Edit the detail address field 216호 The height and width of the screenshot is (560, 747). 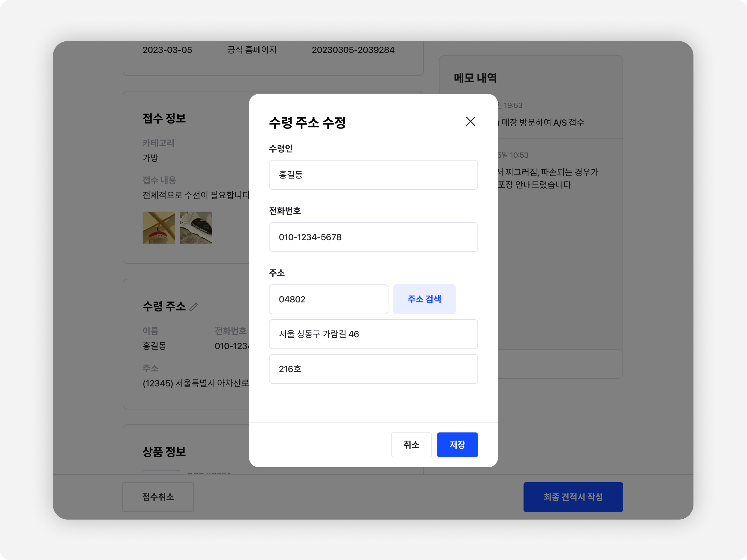coord(373,369)
